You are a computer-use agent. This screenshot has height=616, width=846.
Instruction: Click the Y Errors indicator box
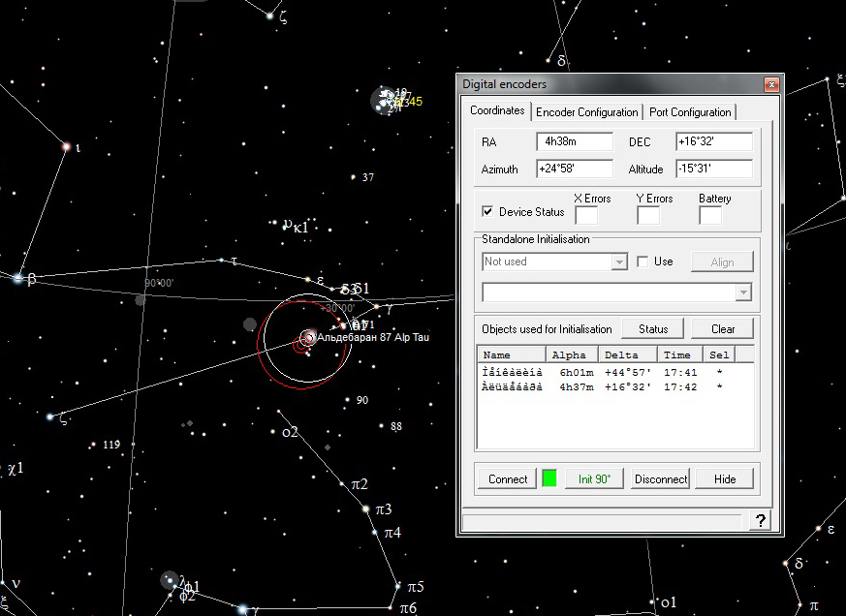coord(648,215)
